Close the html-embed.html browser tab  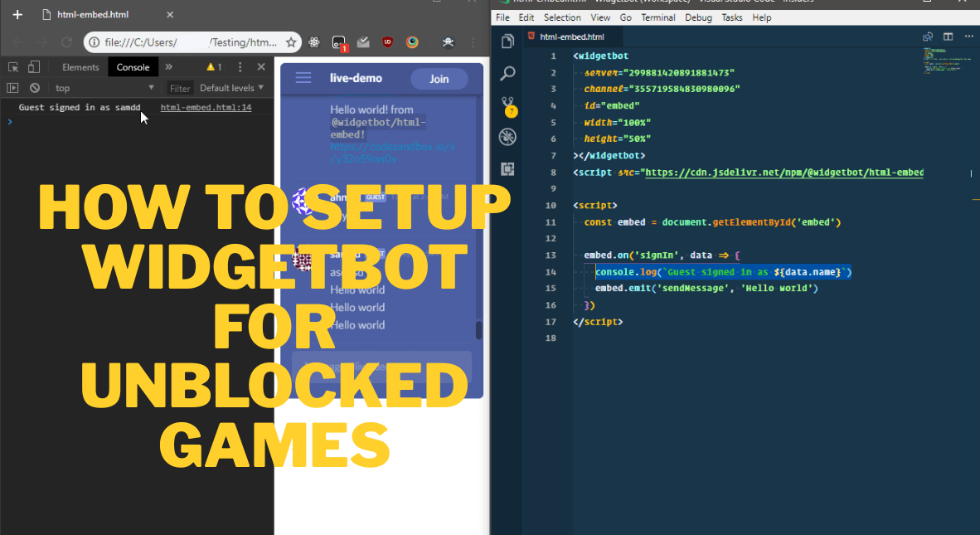click(x=170, y=14)
